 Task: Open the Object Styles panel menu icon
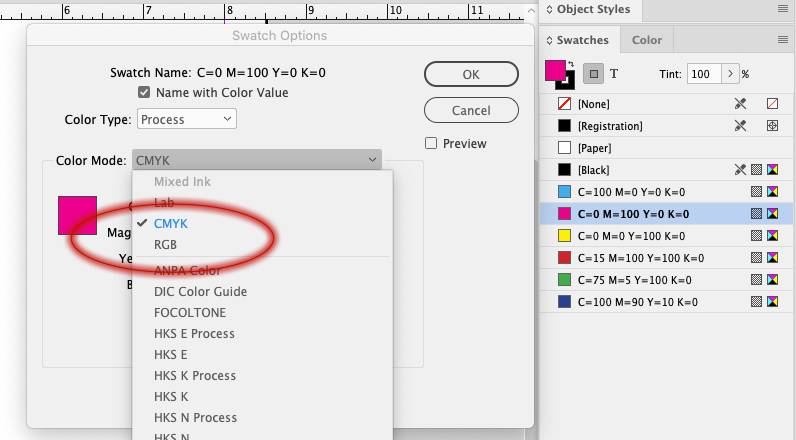click(783, 9)
